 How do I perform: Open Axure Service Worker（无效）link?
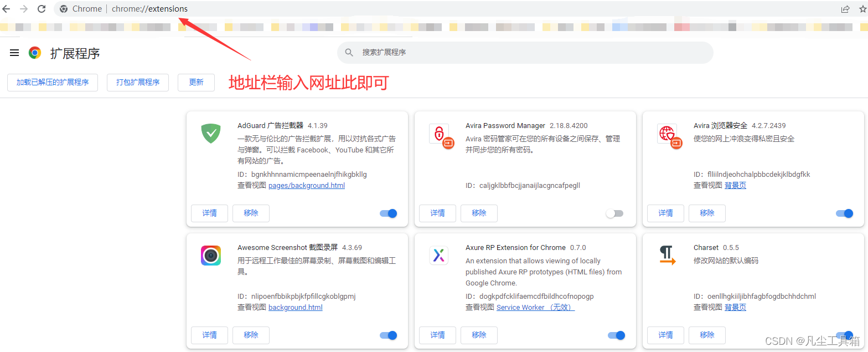tap(535, 308)
